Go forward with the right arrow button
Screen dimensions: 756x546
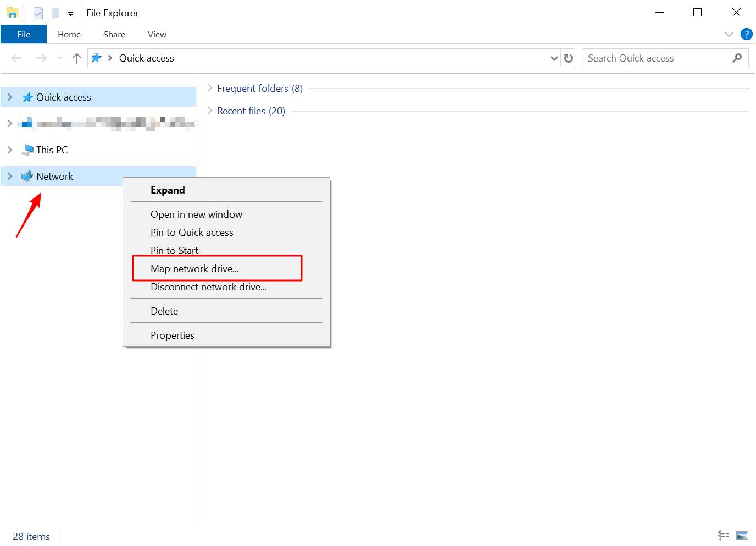coord(41,58)
